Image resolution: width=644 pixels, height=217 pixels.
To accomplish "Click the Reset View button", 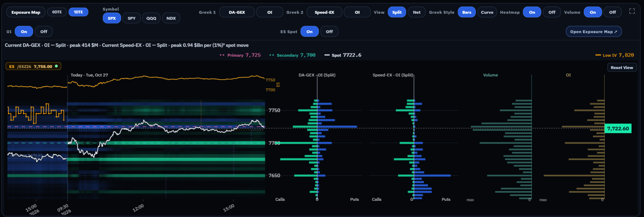I will (622, 68).
